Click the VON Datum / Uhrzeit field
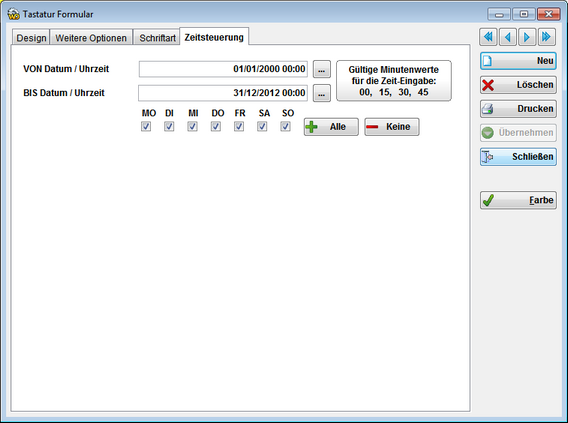This screenshot has width=568, height=423. (x=223, y=69)
